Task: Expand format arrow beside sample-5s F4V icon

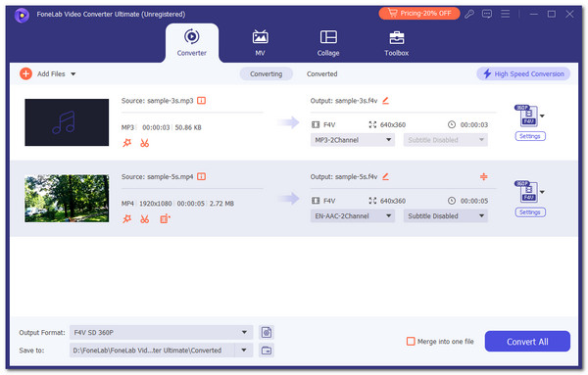Action: [x=542, y=192]
